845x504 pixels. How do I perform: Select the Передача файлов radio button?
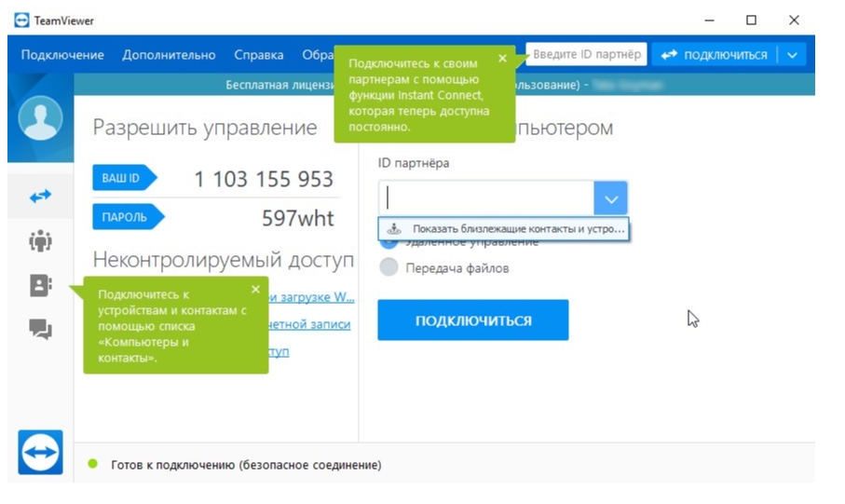click(x=388, y=267)
